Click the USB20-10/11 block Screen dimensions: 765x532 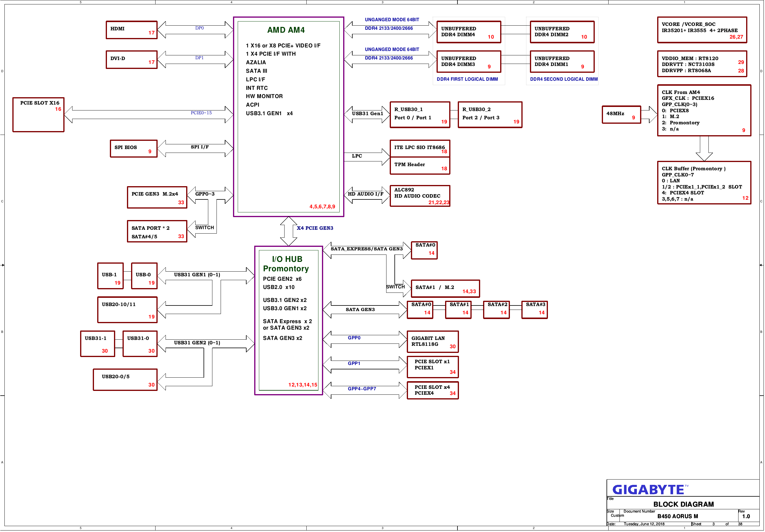pos(127,310)
